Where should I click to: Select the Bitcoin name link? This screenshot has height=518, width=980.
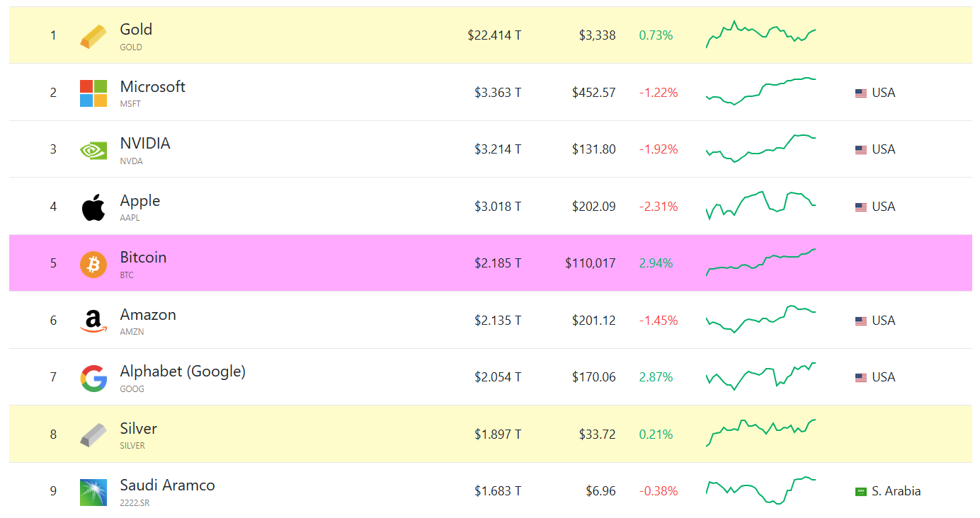coord(143,258)
